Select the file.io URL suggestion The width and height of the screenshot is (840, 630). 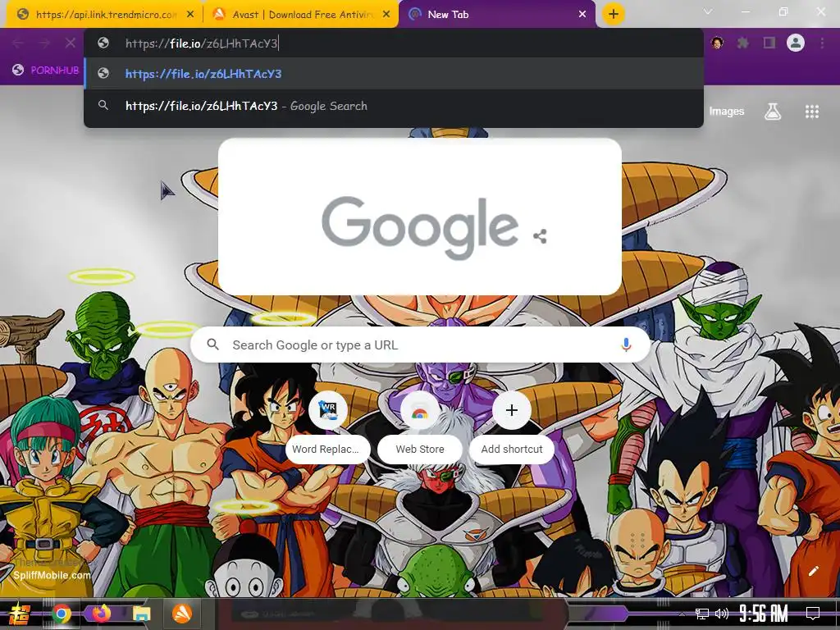393,73
